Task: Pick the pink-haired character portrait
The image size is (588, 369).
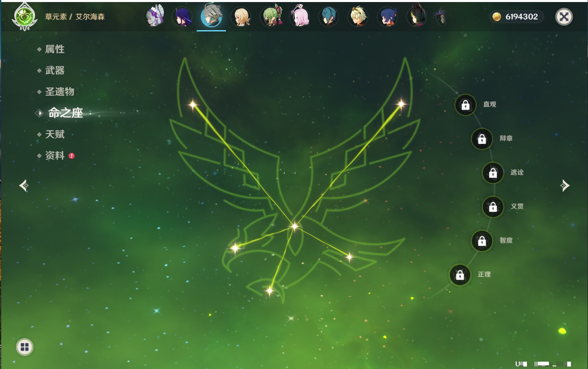Action: pyautogui.click(x=300, y=16)
